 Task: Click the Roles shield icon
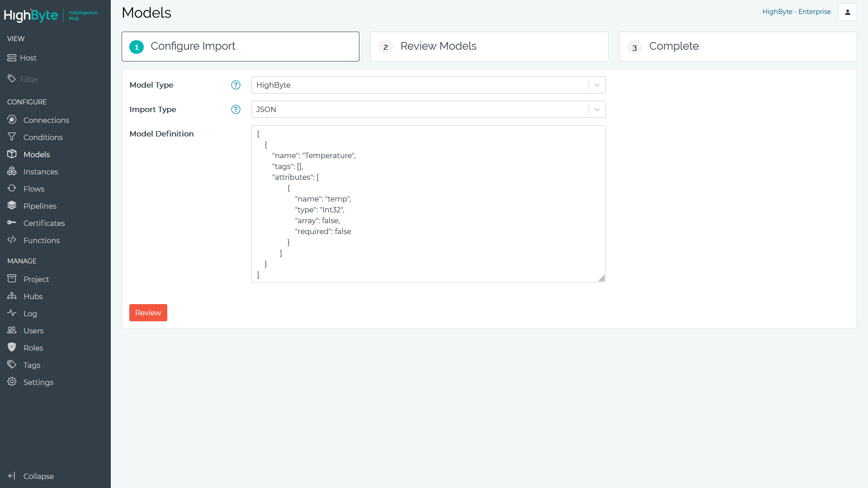[x=12, y=347]
